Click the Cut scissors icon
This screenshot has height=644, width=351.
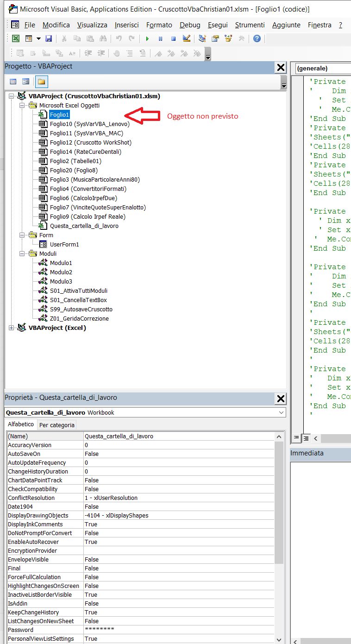(64, 38)
